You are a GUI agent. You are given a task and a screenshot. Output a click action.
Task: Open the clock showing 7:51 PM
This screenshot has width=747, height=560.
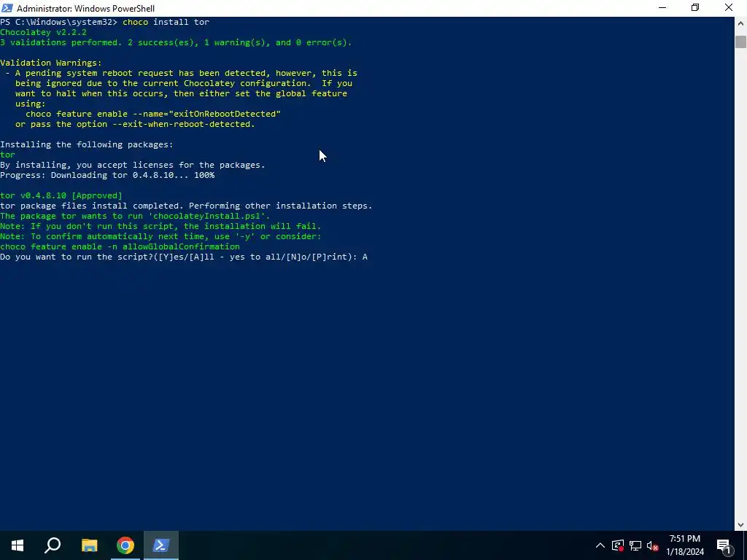coord(684,545)
